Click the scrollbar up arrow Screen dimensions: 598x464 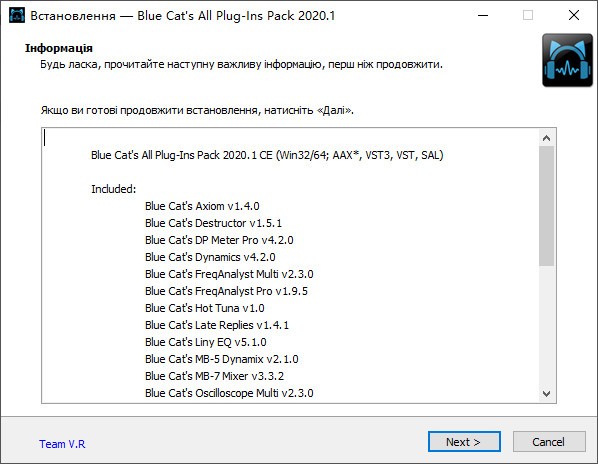point(547,138)
